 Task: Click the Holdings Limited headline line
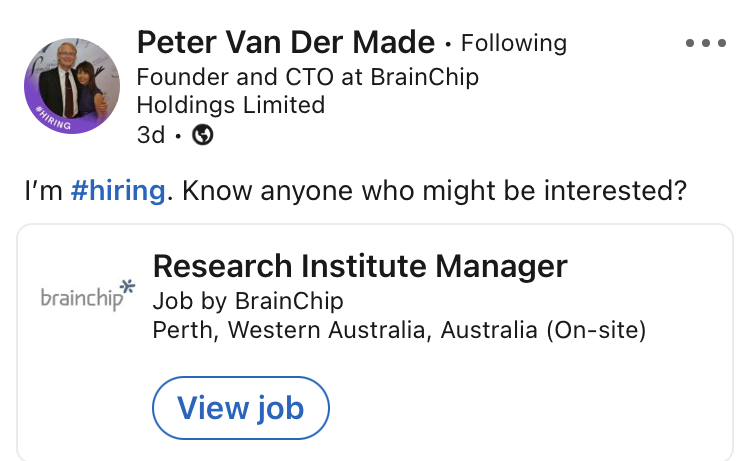231,105
